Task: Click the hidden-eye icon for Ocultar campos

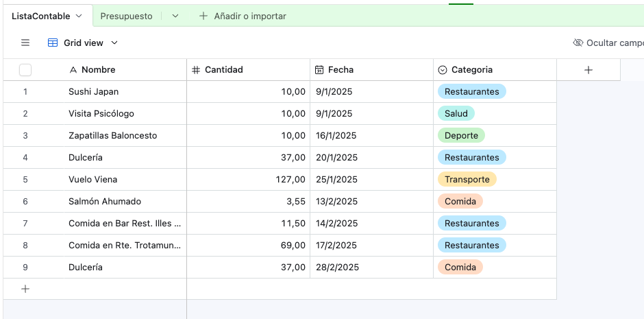Action: tap(578, 43)
